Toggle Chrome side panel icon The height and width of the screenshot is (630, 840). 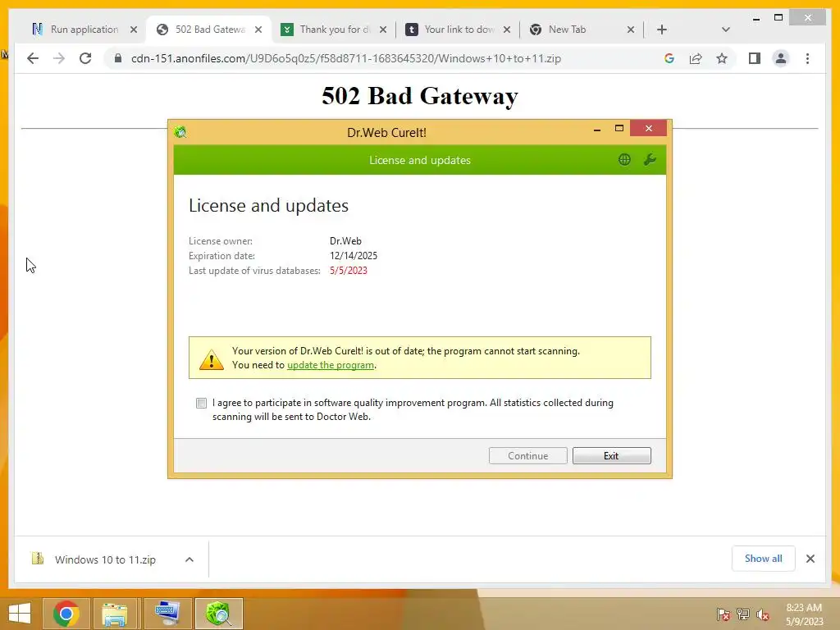pyautogui.click(x=755, y=58)
